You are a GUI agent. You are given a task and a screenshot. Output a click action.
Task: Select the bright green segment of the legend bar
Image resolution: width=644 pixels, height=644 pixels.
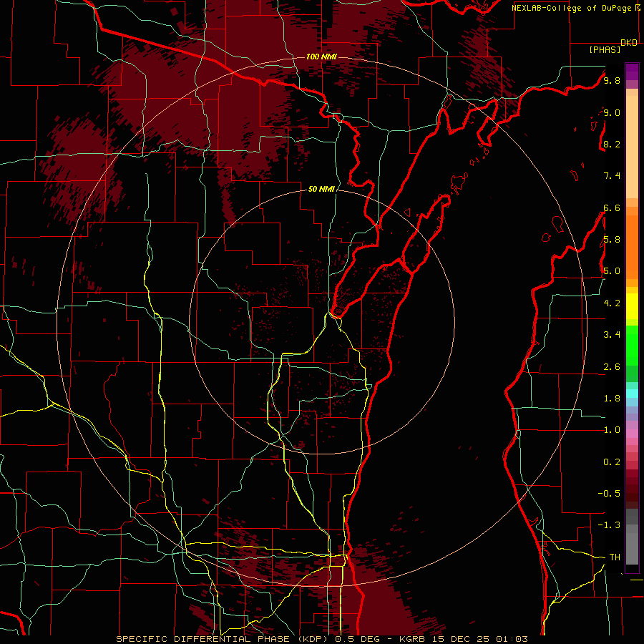tap(632, 346)
